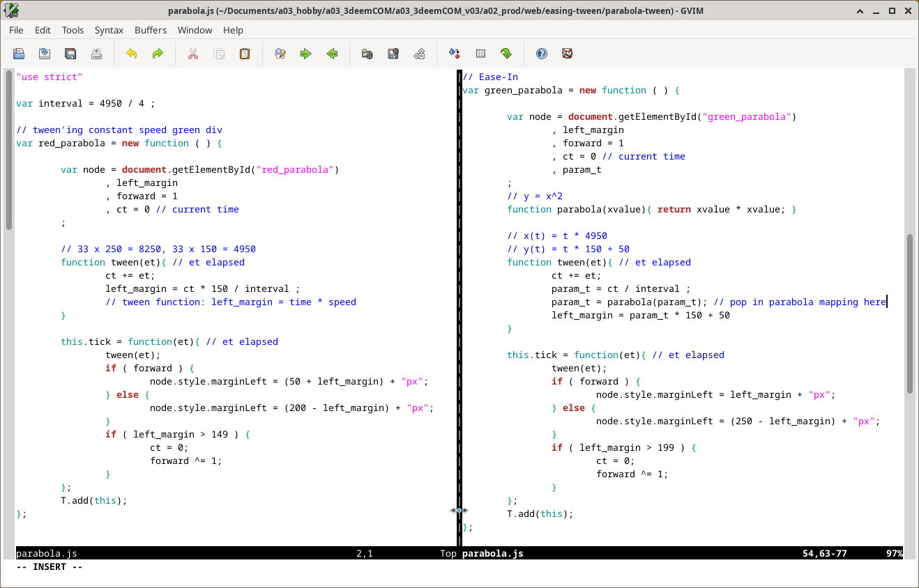919x588 pixels.
Task: Click the Paste clipboard icon
Action: click(245, 54)
